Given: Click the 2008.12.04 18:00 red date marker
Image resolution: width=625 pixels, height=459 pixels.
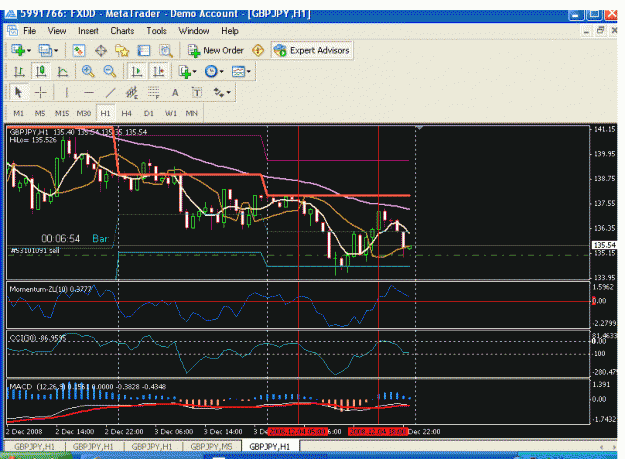Looking at the screenshot, I should (x=377, y=432).
